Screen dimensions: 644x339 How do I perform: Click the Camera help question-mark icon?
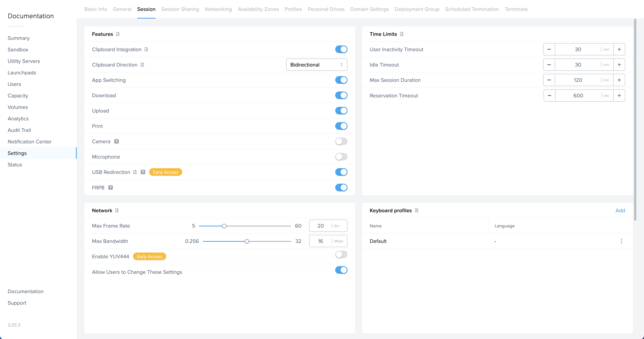pos(116,141)
